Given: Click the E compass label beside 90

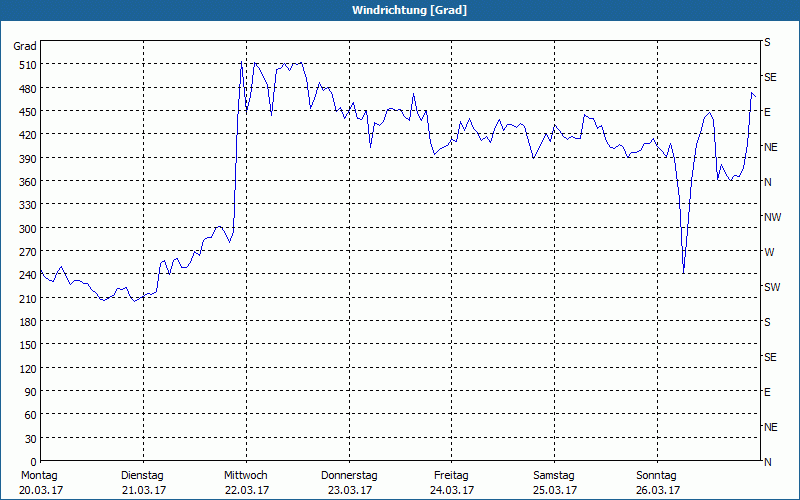Looking at the screenshot, I should pos(767,392).
